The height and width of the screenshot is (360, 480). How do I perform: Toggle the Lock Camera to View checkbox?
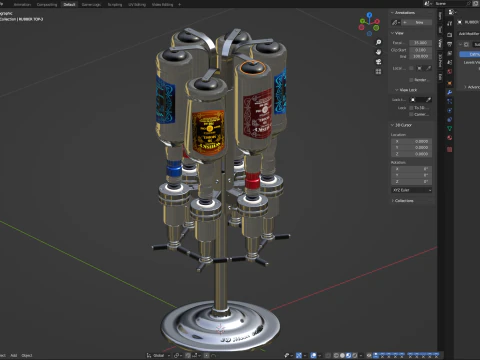[411, 114]
